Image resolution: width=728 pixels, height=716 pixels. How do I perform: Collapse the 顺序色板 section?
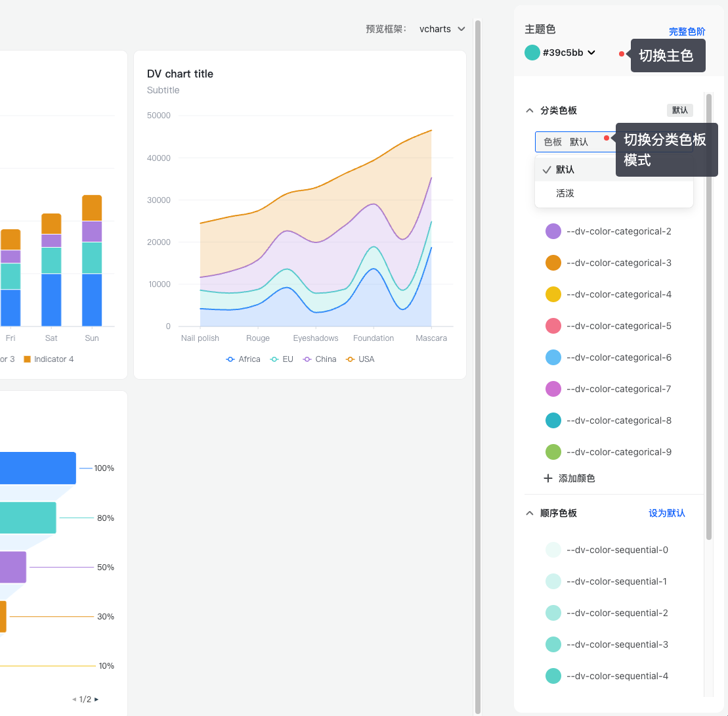coord(530,513)
